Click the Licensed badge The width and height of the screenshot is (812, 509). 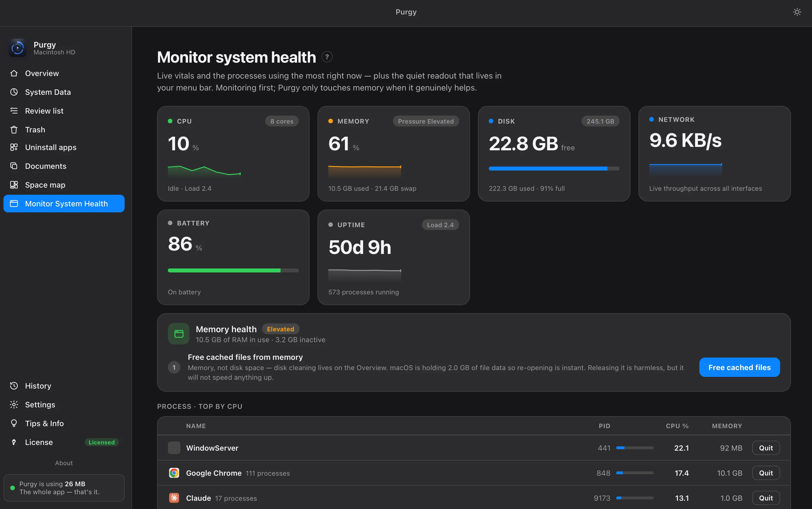pos(102,442)
